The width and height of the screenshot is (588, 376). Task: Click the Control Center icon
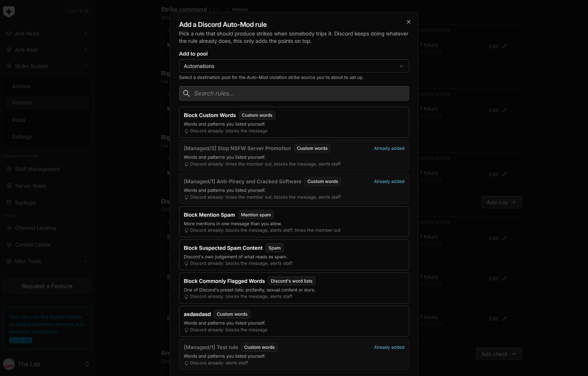(x=9, y=245)
